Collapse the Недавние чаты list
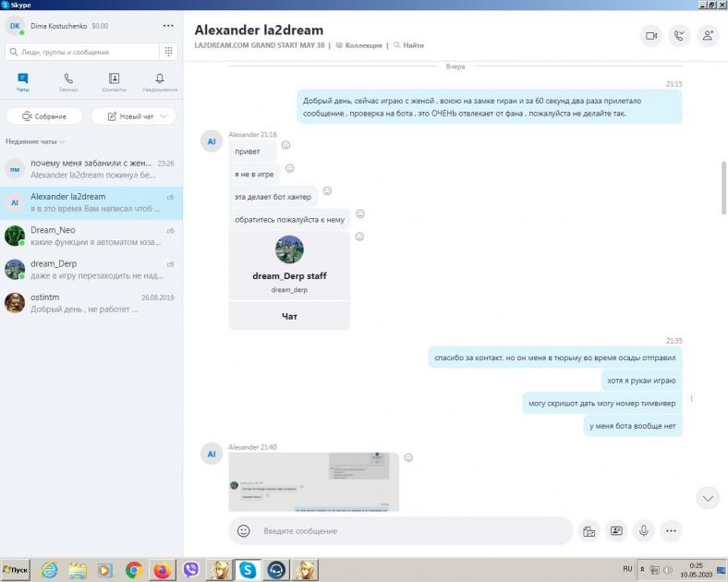728x582 pixels. pos(36,142)
